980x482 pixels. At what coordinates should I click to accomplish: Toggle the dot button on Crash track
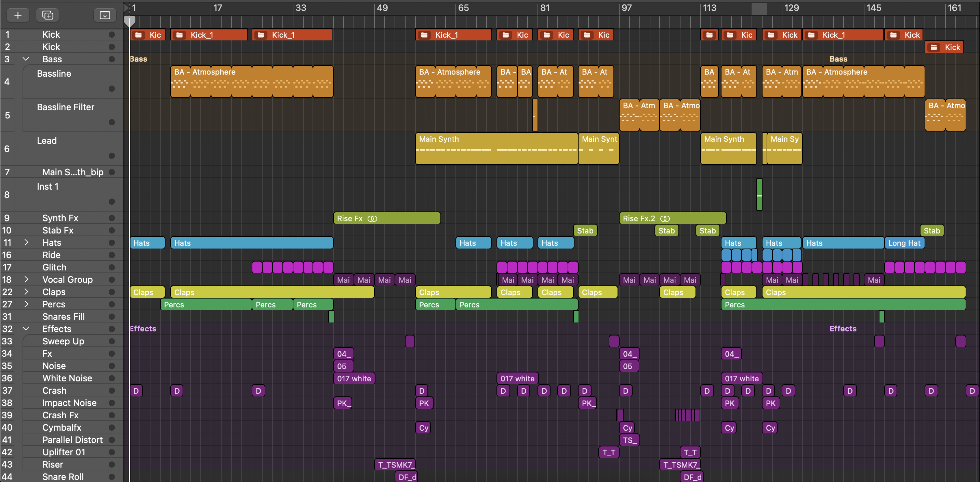[x=112, y=391]
